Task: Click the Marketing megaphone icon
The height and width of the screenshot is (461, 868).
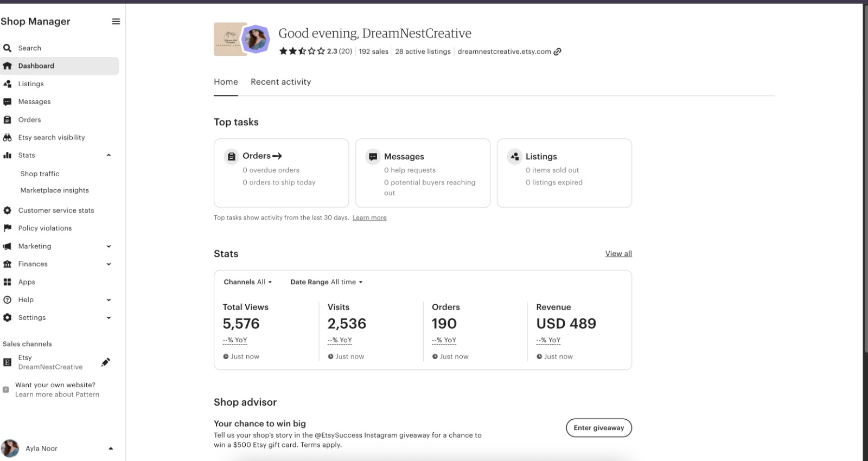Action: pos(7,246)
